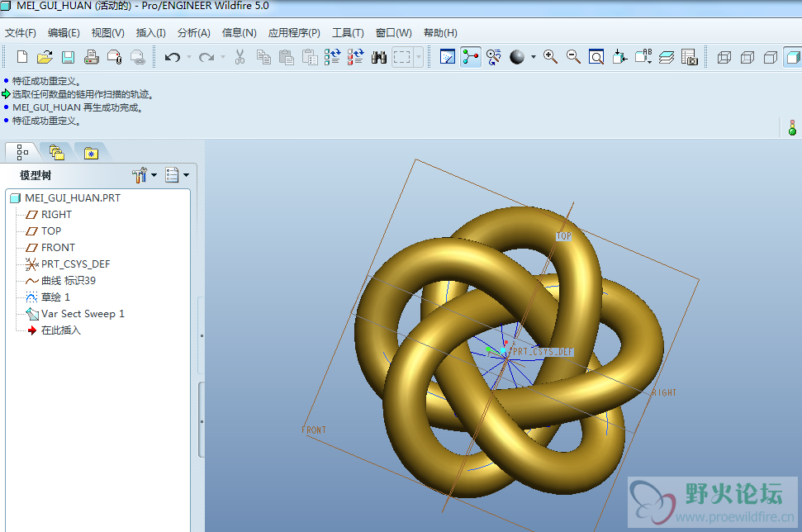Click the 在此插入 insert-here marker
This screenshot has height=532, width=802.
pos(60,330)
